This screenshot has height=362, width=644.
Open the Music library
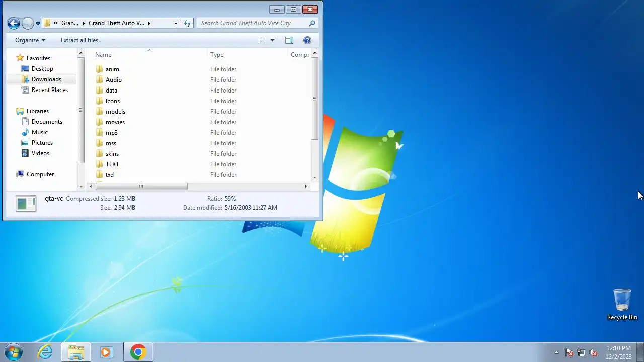[x=40, y=132]
